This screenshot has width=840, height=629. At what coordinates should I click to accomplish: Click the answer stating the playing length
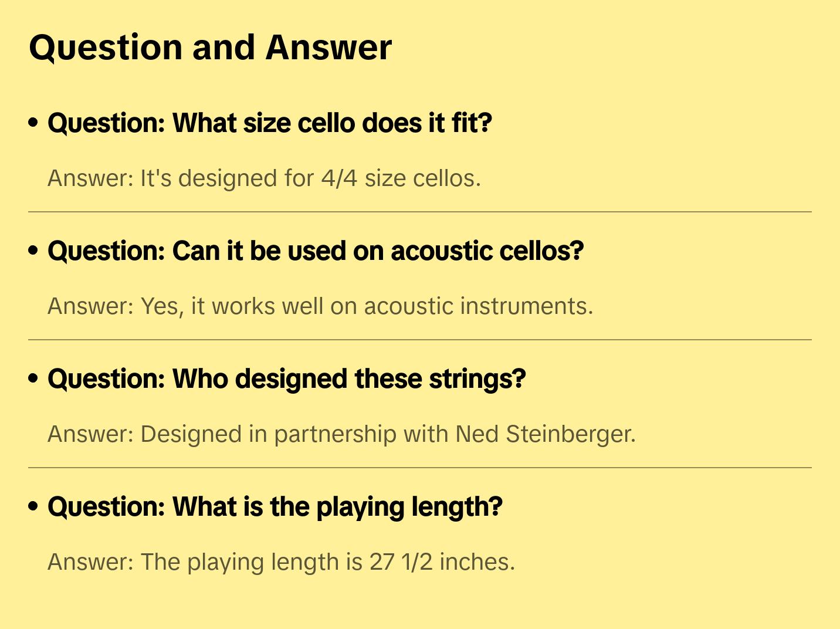(281, 562)
